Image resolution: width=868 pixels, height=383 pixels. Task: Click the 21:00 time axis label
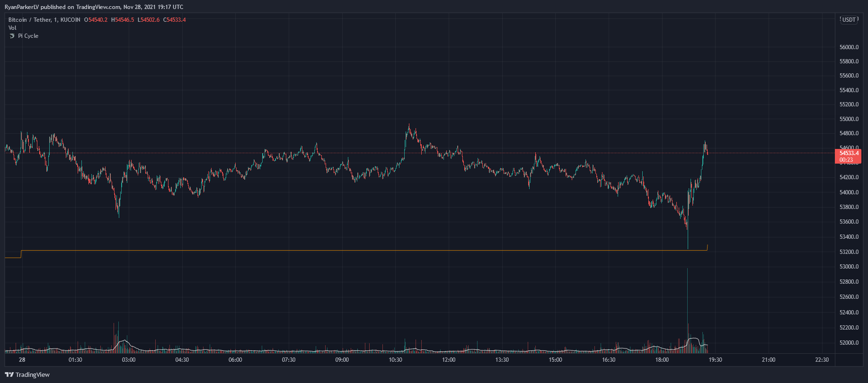pos(769,360)
